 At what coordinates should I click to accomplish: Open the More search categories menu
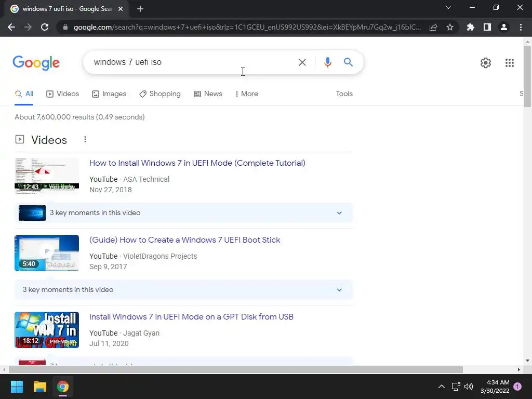tap(246, 94)
